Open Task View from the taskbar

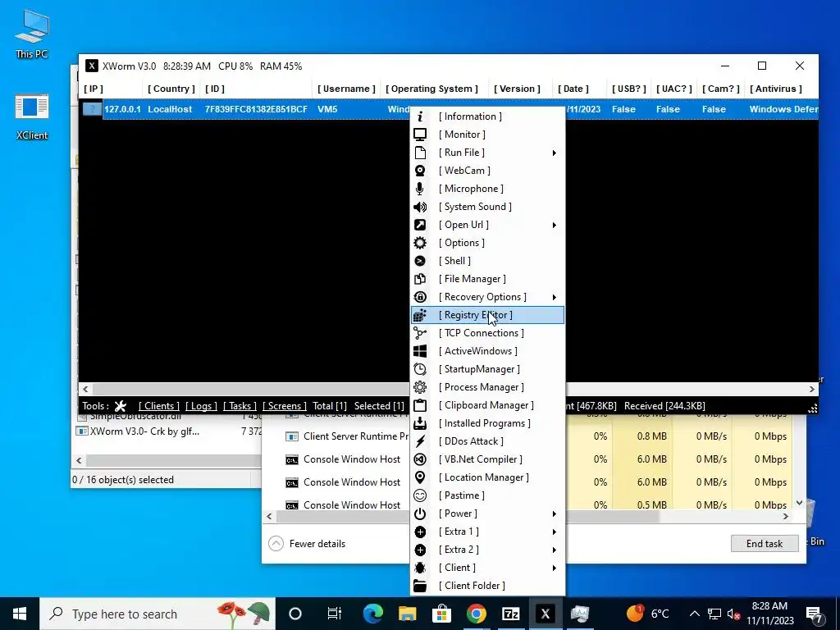(335, 614)
